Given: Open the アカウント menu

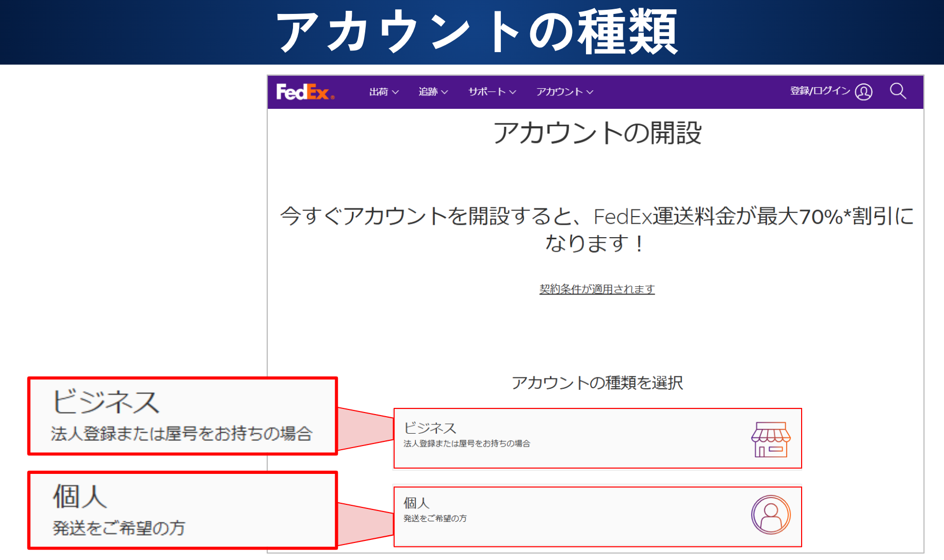Looking at the screenshot, I should (565, 92).
